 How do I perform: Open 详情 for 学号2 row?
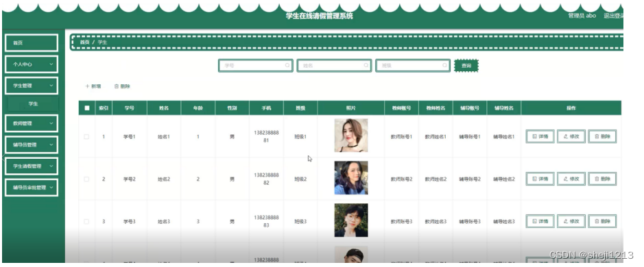[540, 179]
